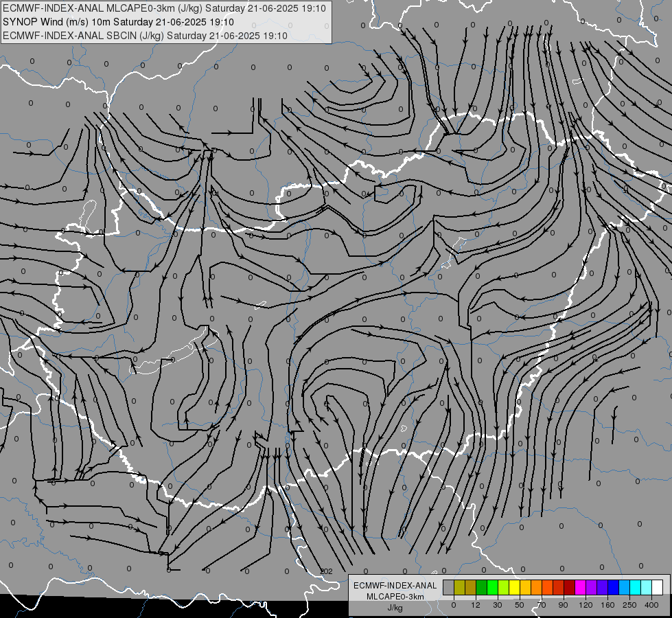The height and width of the screenshot is (618, 672).
Task: Click the '0' tick label on the legend scale
Action: 454,605
